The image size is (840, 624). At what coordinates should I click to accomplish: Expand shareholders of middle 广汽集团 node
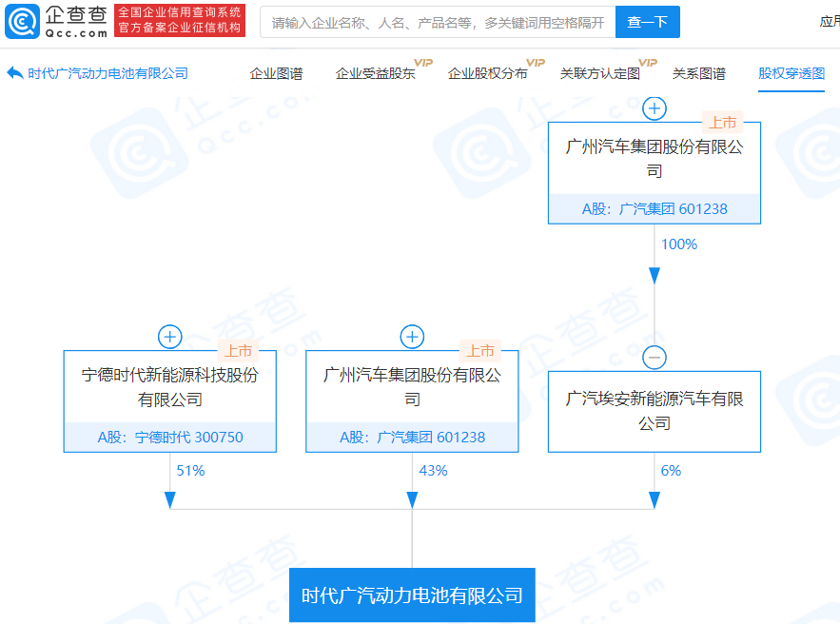click(411, 337)
